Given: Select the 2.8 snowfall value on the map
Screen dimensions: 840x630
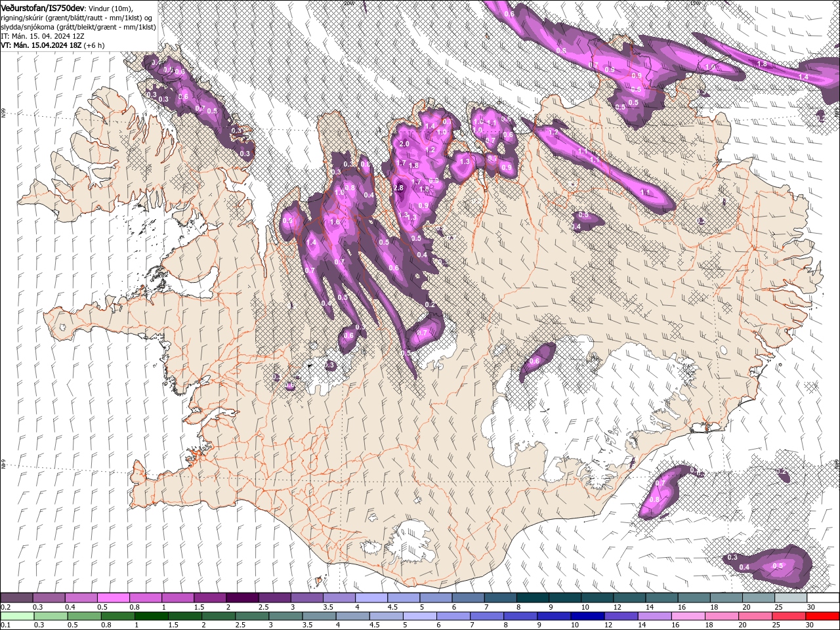Looking at the screenshot, I should coord(398,188).
